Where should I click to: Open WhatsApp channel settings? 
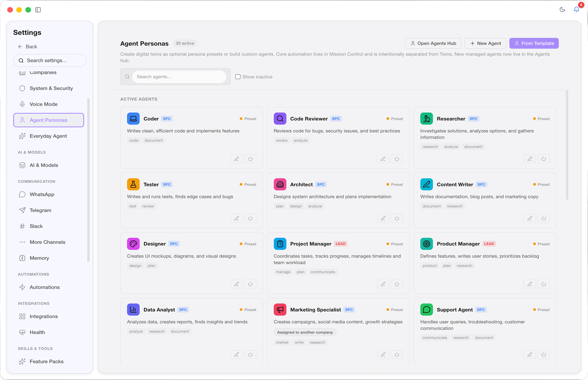tap(48, 194)
